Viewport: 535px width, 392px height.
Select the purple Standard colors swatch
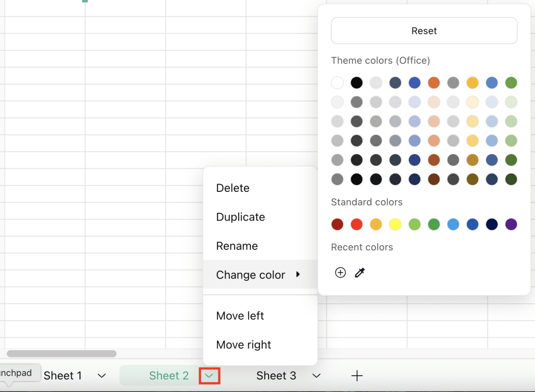[x=510, y=224]
